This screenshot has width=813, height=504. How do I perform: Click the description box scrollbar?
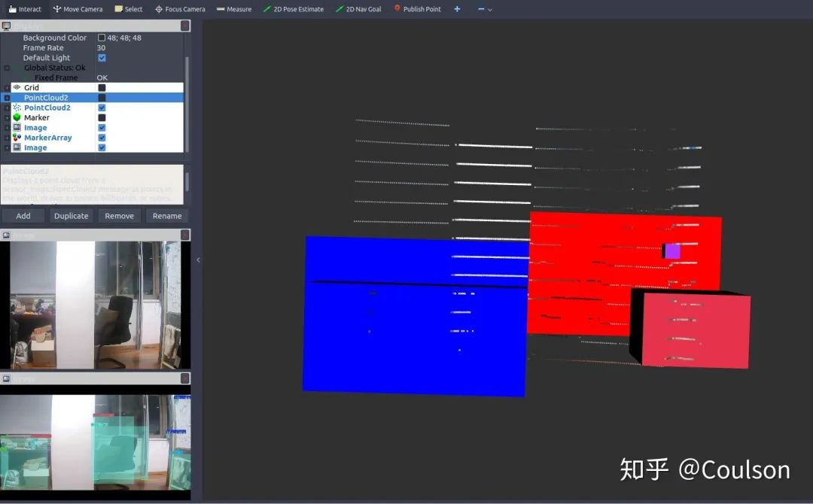[187, 182]
